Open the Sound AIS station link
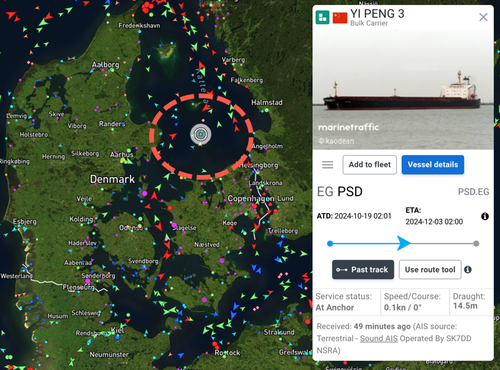 click(x=379, y=338)
